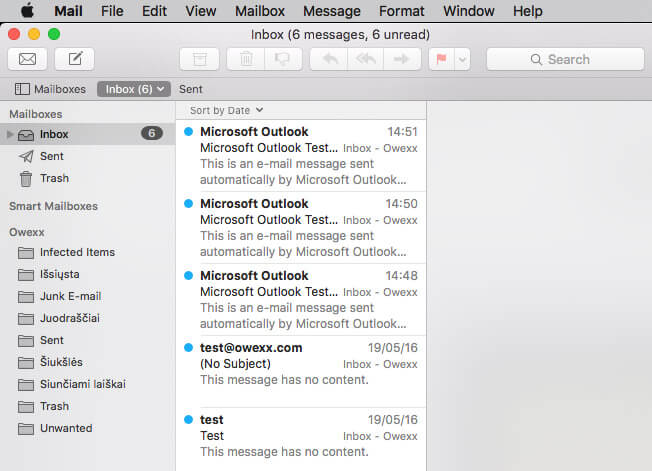Select Inbox mailbox in sidebar
The width and height of the screenshot is (652, 471).
(87, 134)
